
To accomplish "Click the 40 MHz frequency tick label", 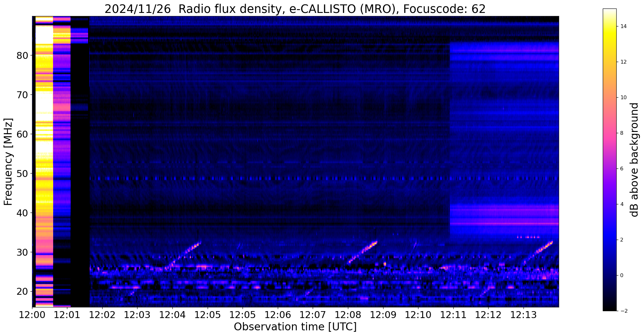I will [22, 213].
